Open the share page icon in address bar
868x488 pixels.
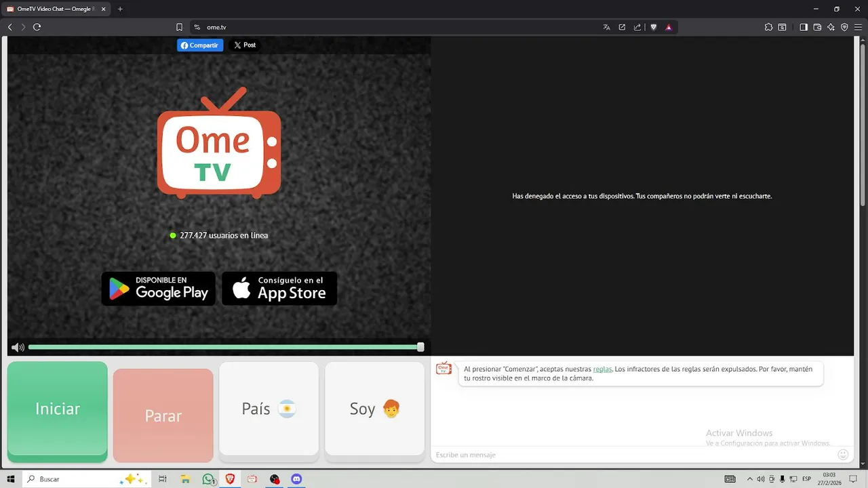637,27
